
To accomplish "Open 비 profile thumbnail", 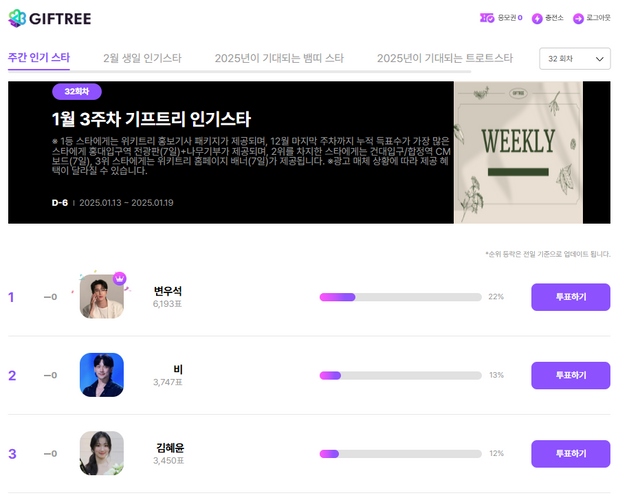I will click(102, 375).
